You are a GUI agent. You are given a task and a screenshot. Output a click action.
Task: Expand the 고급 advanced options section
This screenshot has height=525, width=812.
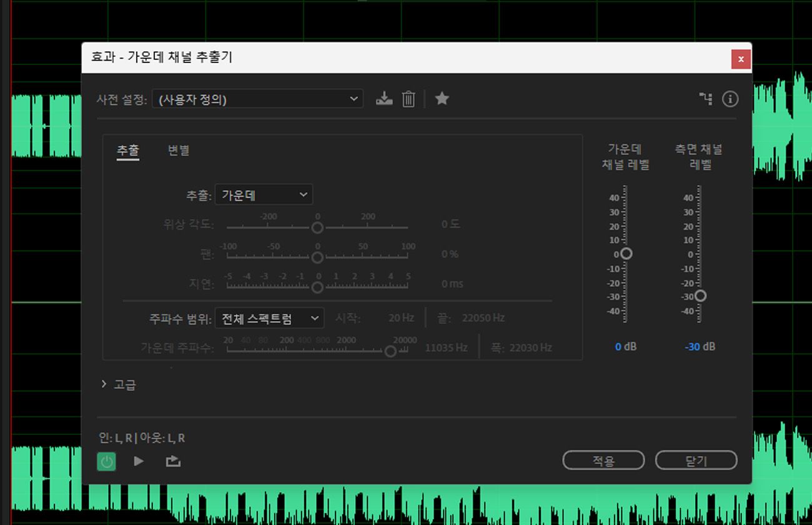(121, 384)
